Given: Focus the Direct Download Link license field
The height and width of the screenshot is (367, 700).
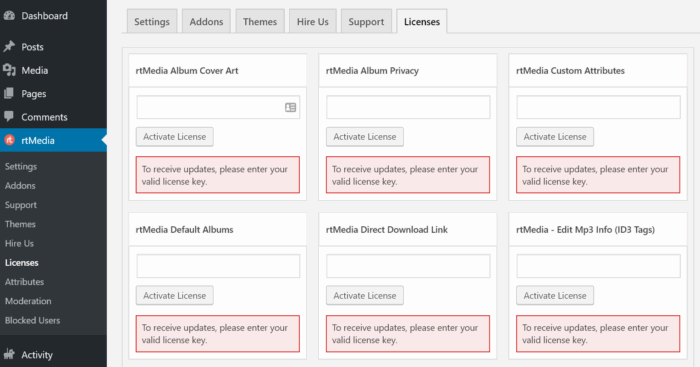Looking at the screenshot, I should pyautogui.click(x=408, y=266).
